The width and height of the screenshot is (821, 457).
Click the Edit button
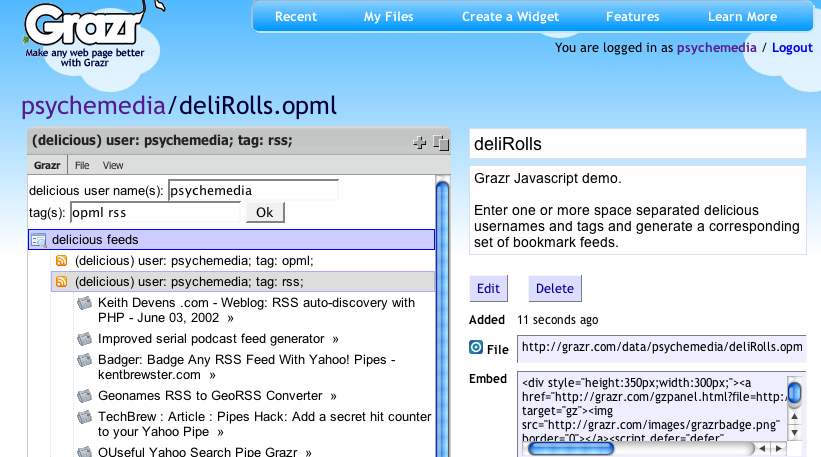[488, 288]
